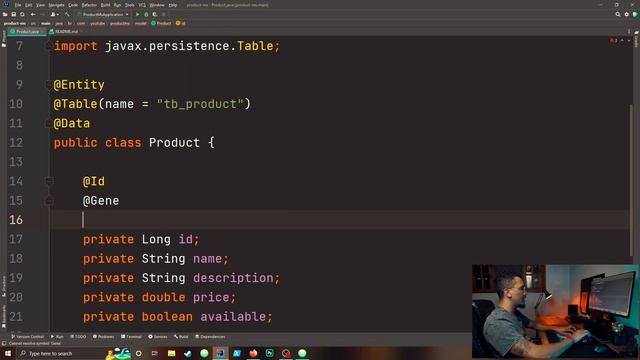The height and width of the screenshot is (360, 640).
Task: Open File Explorer from taskbar
Action: [171, 353]
